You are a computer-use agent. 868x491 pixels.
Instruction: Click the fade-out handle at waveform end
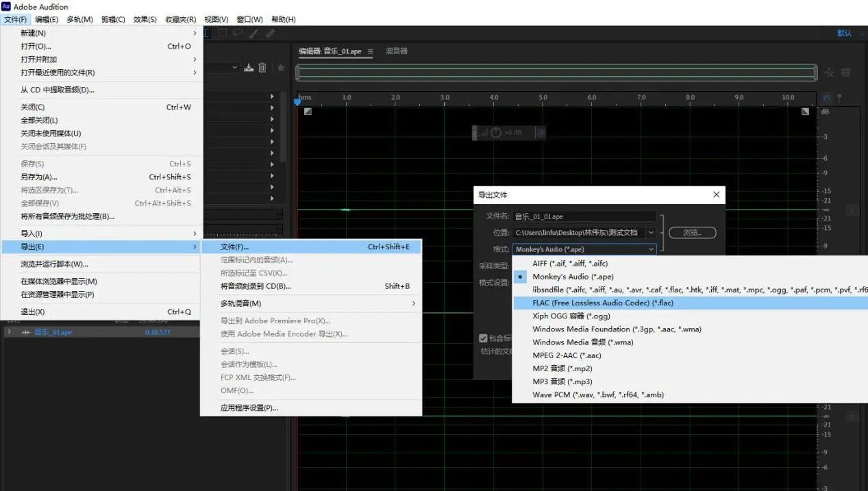click(x=806, y=111)
